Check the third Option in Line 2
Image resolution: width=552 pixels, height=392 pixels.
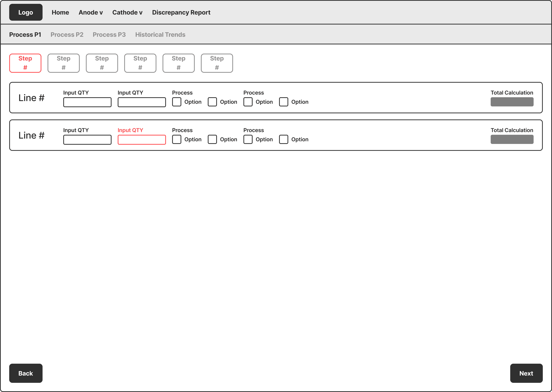click(248, 139)
